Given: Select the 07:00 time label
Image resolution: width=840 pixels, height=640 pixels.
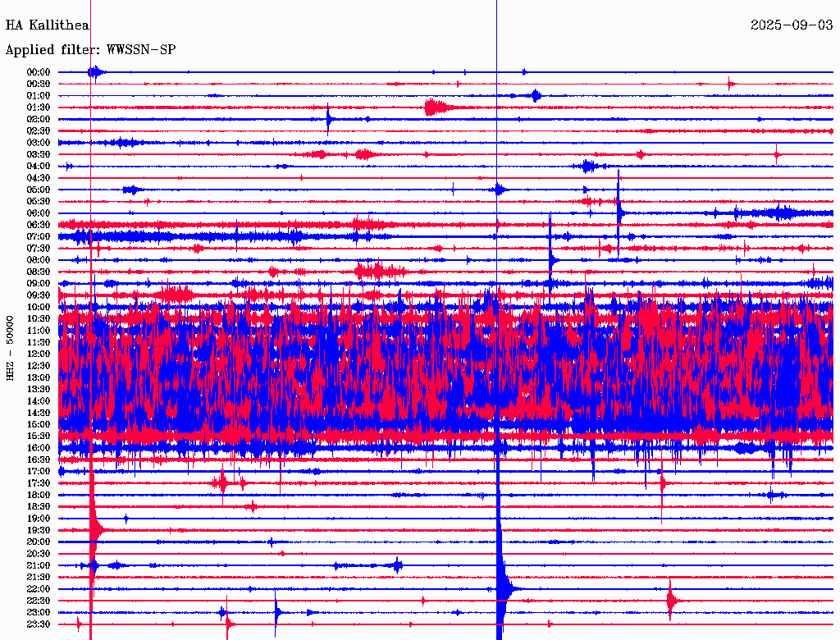Looking at the screenshot, I should click(x=39, y=236).
